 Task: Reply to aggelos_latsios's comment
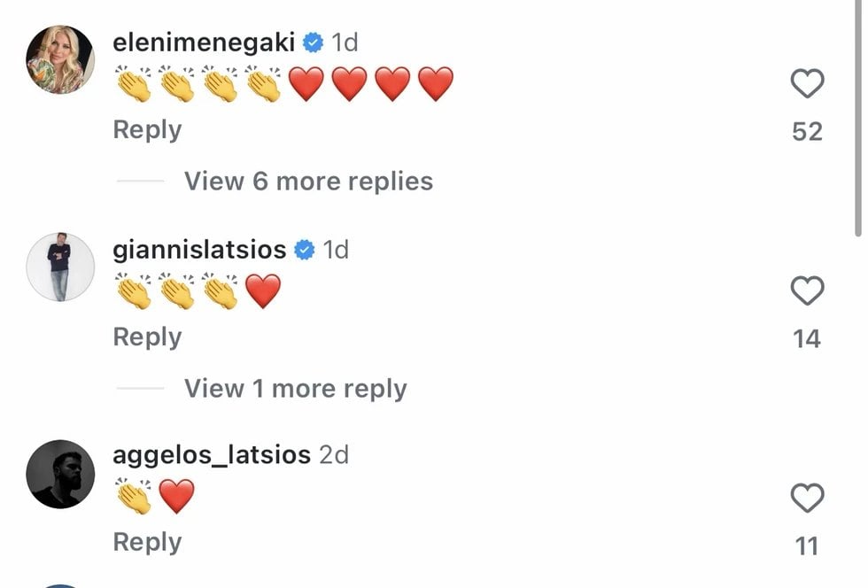[147, 543]
